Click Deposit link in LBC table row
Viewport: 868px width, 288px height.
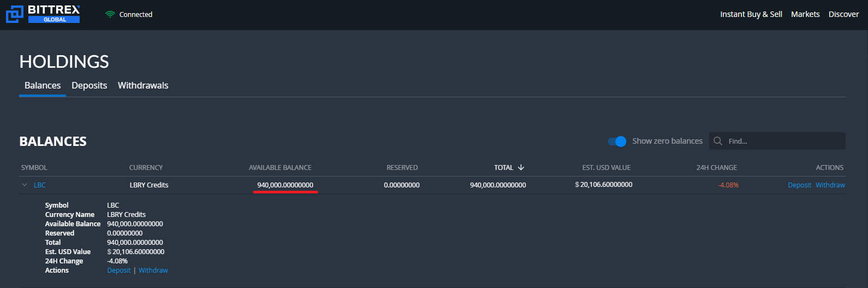[799, 185]
